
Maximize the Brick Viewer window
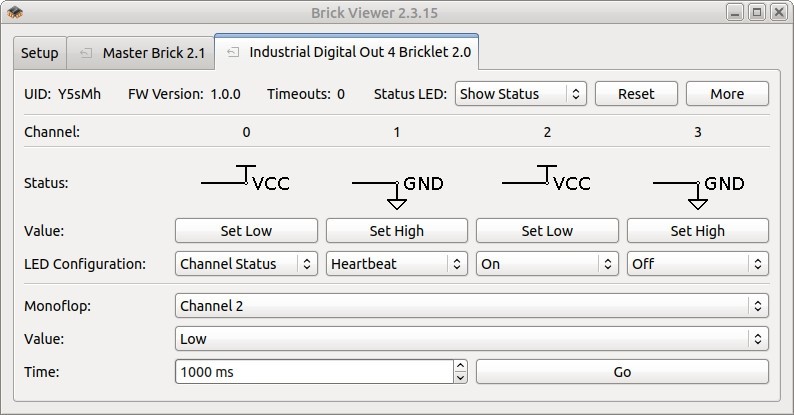pyautogui.click(x=757, y=12)
